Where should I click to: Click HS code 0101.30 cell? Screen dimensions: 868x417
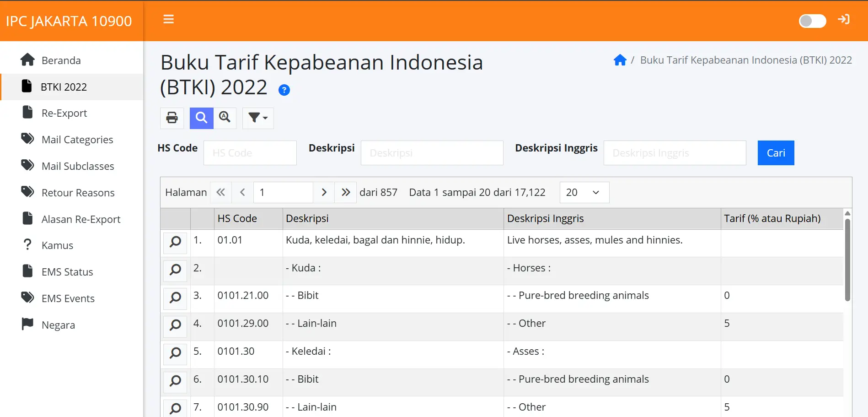click(x=248, y=355)
